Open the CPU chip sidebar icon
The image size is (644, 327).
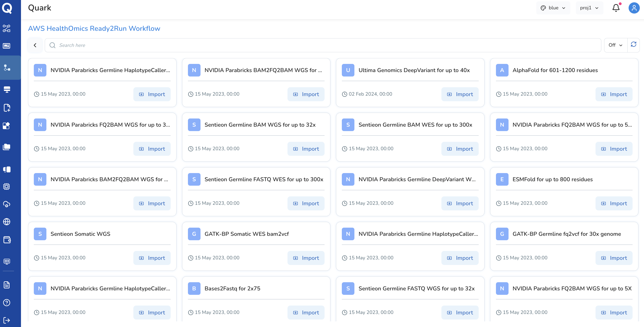coord(7,187)
